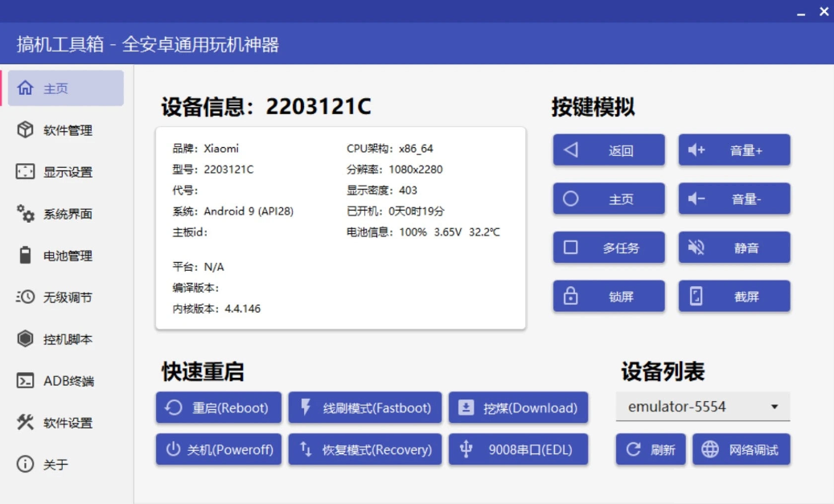The height and width of the screenshot is (504, 834).
Task: Lock the screen using 锁屏
Action: pos(608,296)
